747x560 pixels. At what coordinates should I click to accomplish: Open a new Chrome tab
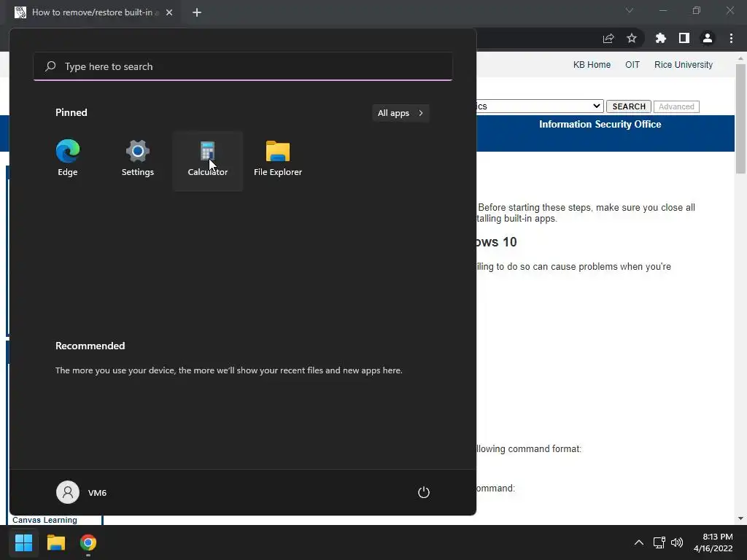(197, 12)
